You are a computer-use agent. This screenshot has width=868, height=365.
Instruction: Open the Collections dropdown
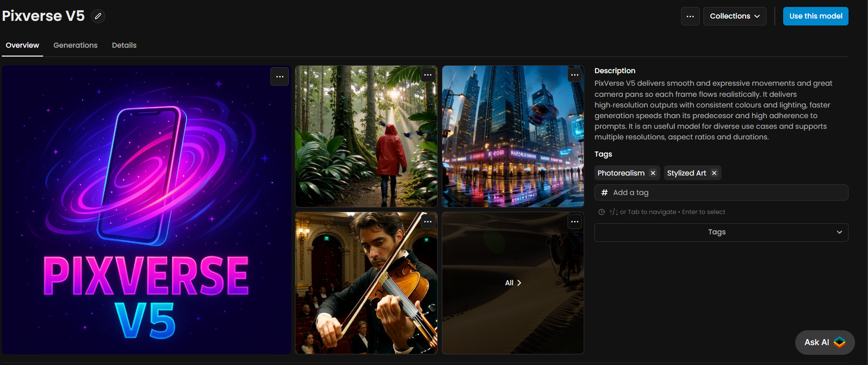tap(734, 16)
